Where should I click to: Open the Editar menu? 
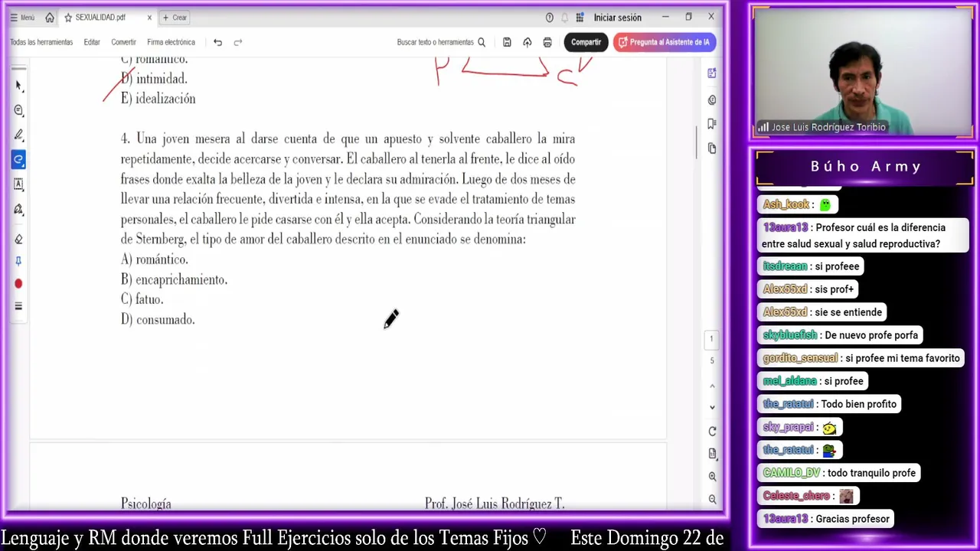[x=92, y=42]
